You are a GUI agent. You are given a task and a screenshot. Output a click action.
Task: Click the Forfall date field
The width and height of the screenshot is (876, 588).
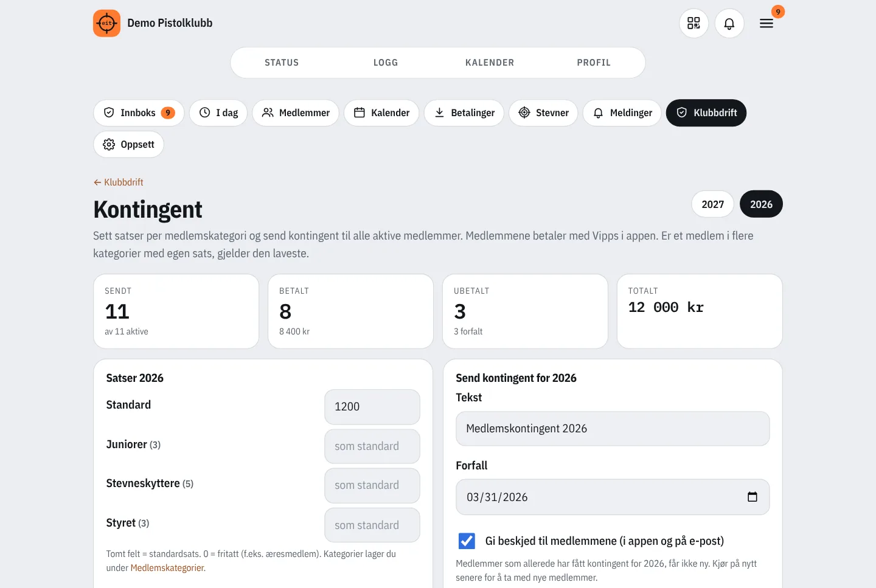pos(613,497)
